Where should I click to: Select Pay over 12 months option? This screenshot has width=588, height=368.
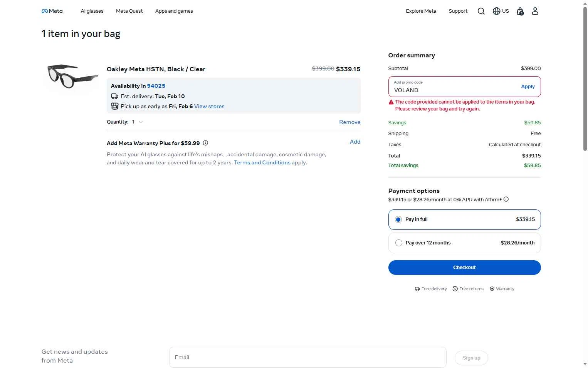[399, 243]
